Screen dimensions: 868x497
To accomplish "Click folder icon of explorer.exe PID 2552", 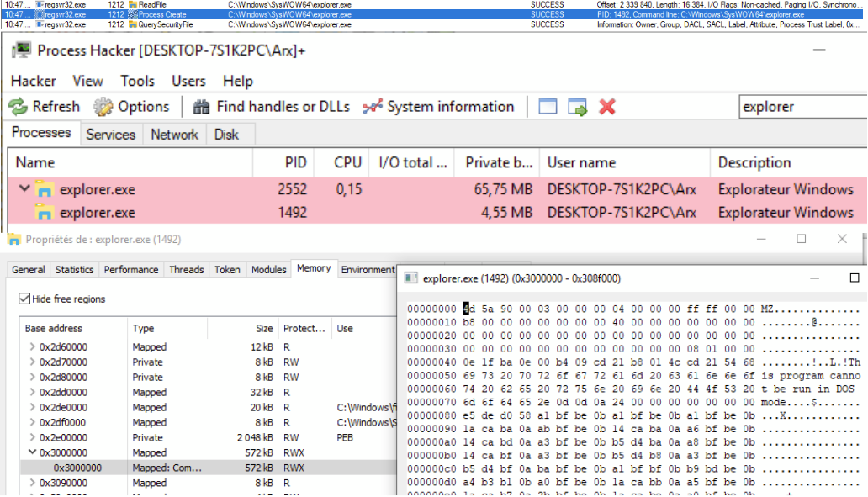I will click(x=45, y=189).
